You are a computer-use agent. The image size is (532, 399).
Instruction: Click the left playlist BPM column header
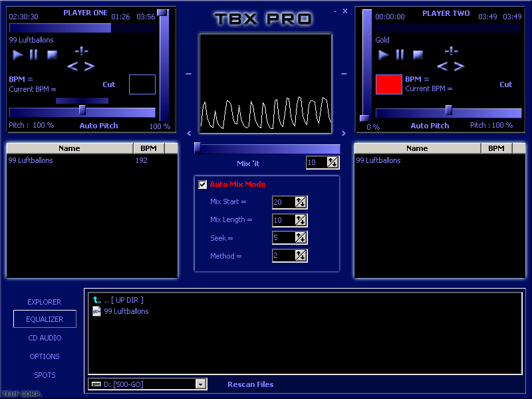tap(148, 148)
